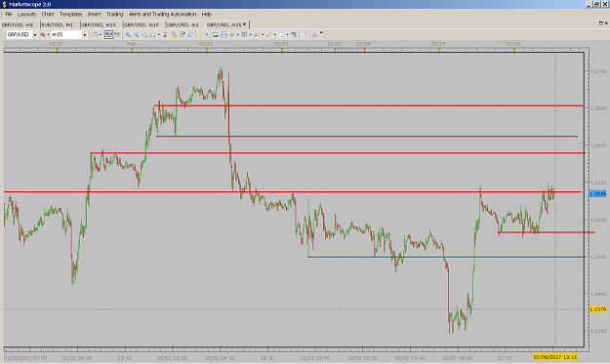The image size is (610, 364).
Task: Select short red line just below 1.2500
Action: point(547,232)
